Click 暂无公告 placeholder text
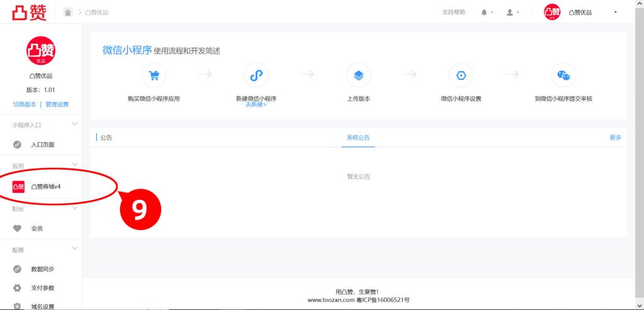 358,177
